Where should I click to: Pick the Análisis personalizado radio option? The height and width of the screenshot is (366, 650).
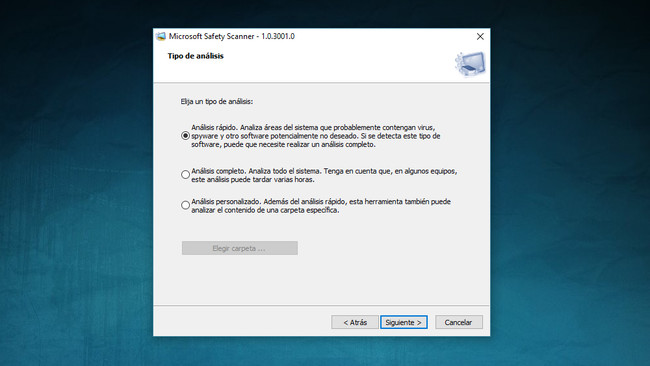coord(185,205)
